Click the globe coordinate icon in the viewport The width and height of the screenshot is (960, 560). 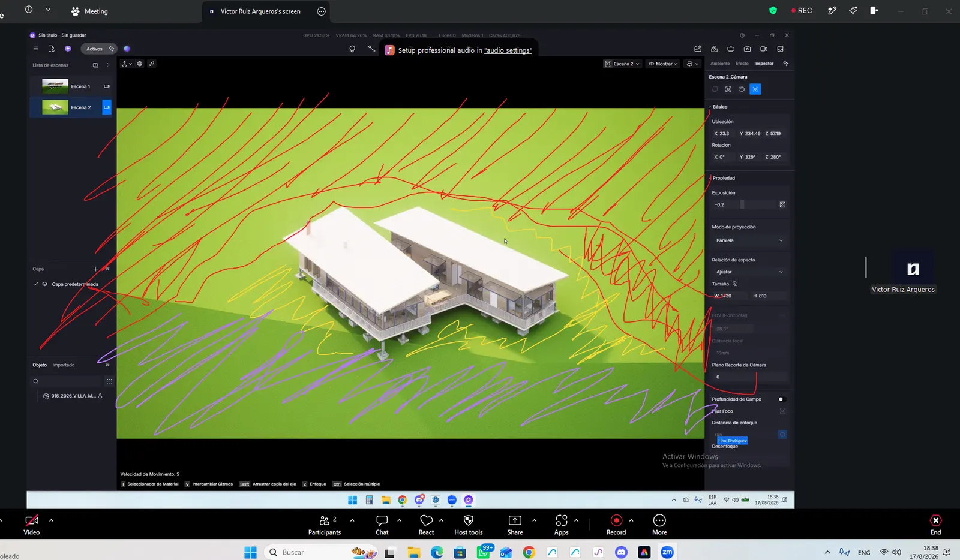coord(140,64)
